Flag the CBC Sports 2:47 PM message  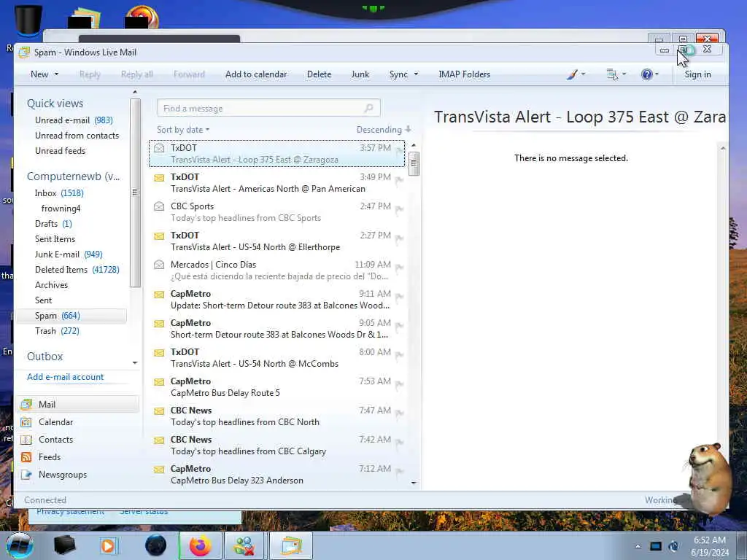399,209
